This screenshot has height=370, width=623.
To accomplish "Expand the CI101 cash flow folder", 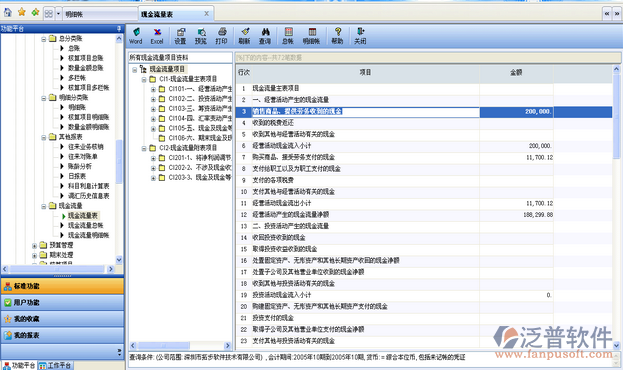I will click(153, 89).
